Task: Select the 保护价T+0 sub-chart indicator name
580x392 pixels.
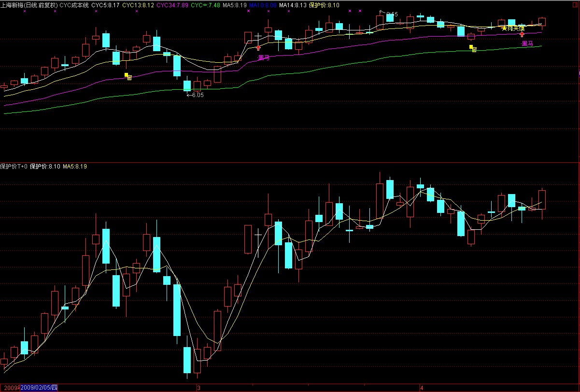Action: pos(14,167)
